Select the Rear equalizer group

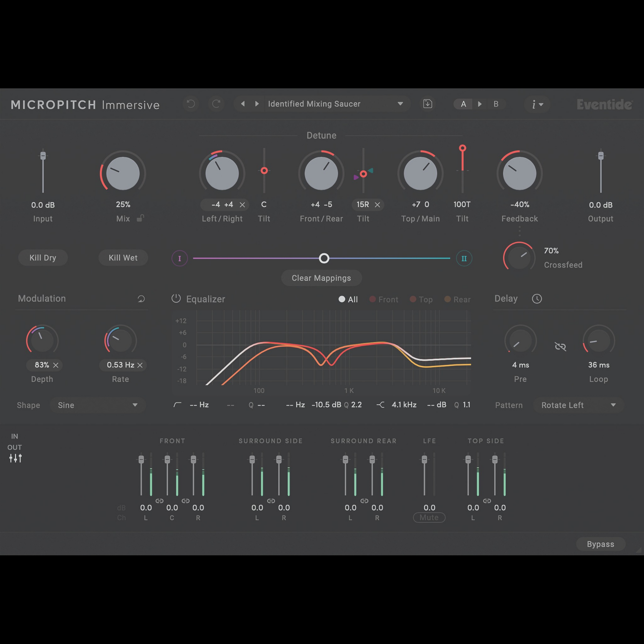pyautogui.click(x=457, y=299)
